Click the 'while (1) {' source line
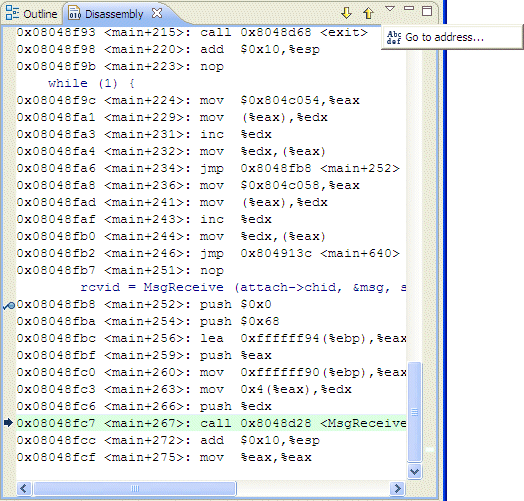 tap(91, 83)
